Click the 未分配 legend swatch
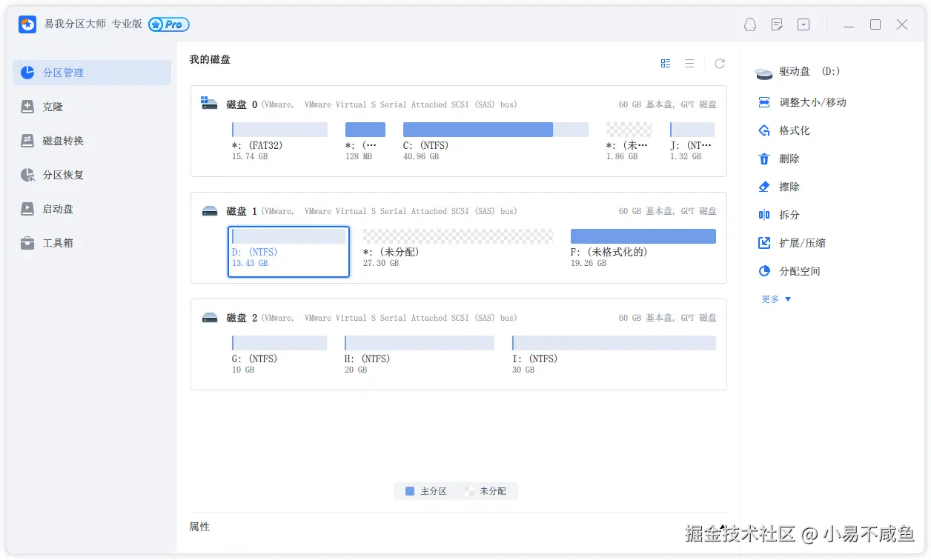 tap(469, 491)
